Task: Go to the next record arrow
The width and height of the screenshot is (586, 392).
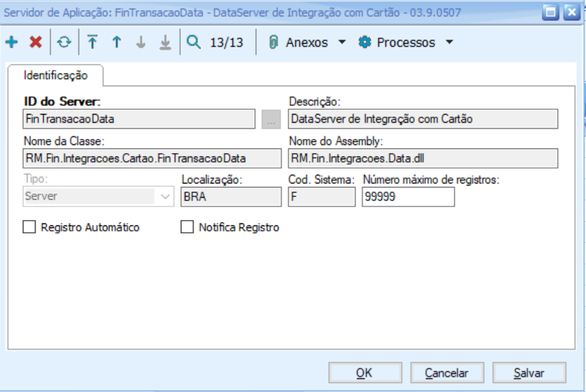Action: click(x=140, y=43)
